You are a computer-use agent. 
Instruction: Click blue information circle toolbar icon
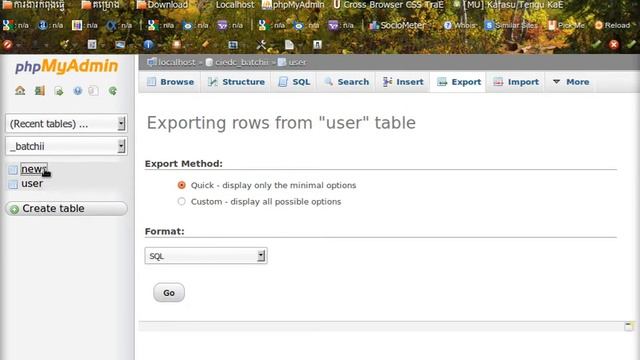148,44
